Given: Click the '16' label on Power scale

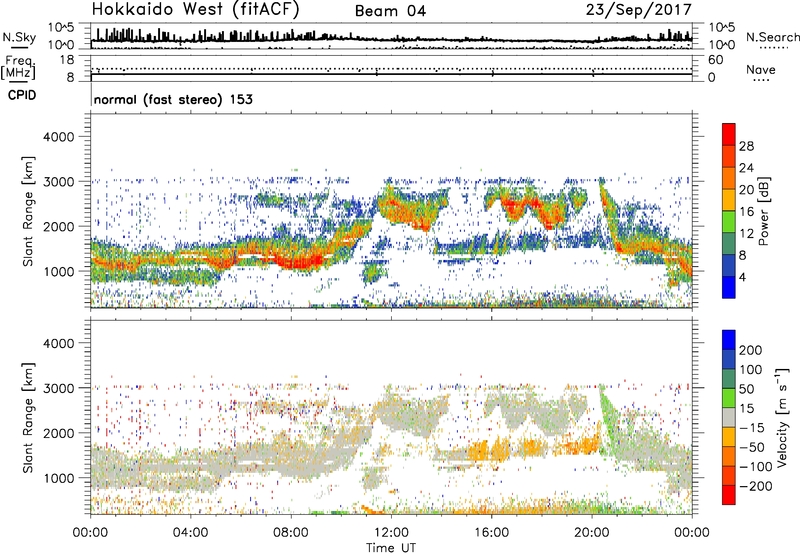Looking at the screenshot, I should pyautogui.click(x=746, y=212).
